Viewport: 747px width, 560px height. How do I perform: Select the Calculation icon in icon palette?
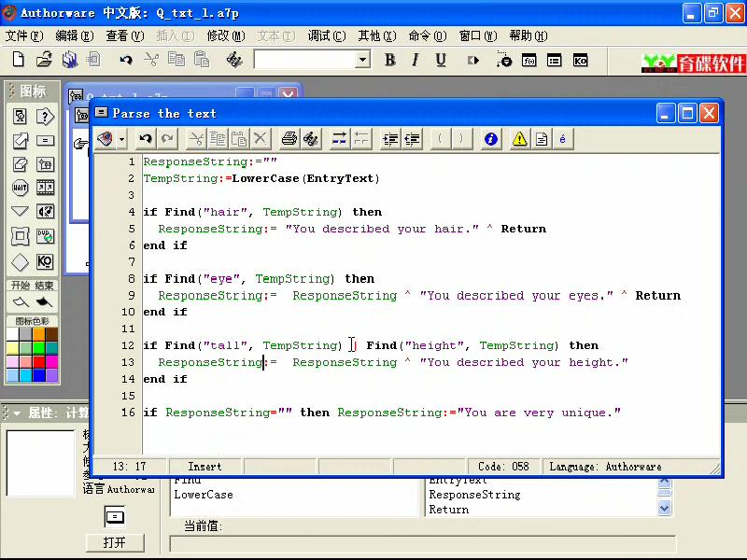(x=45, y=141)
